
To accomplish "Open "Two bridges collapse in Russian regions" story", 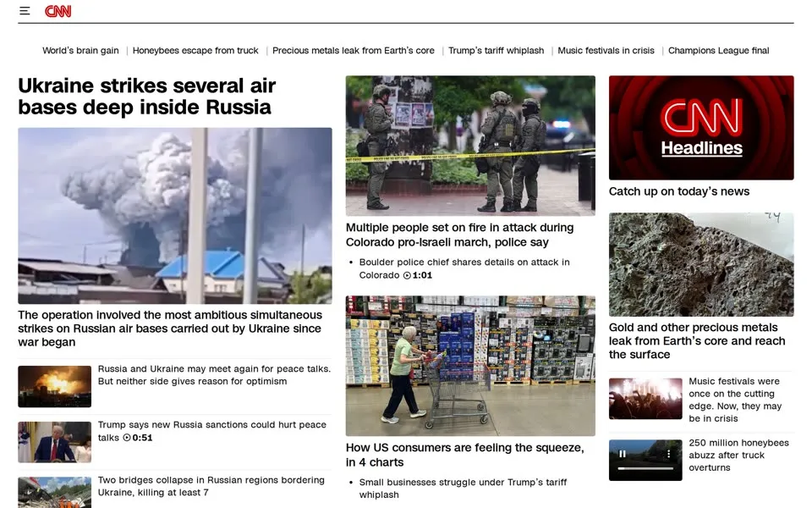I will 211,486.
